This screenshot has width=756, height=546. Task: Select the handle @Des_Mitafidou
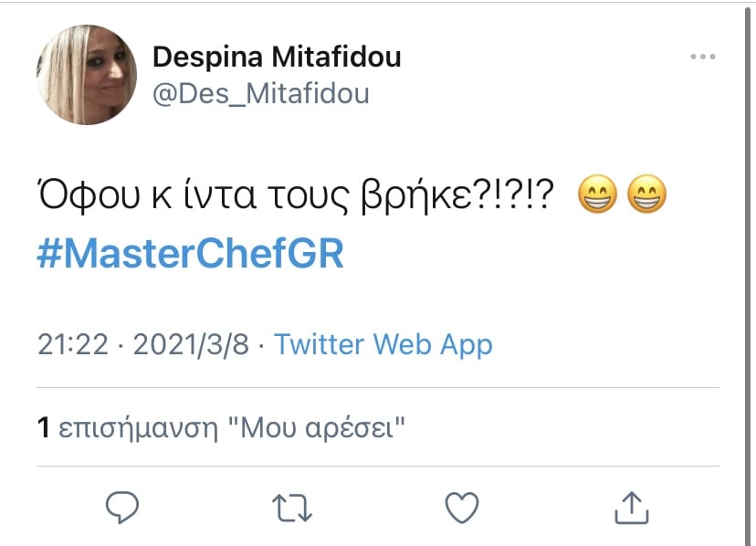(x=262, y=92)
